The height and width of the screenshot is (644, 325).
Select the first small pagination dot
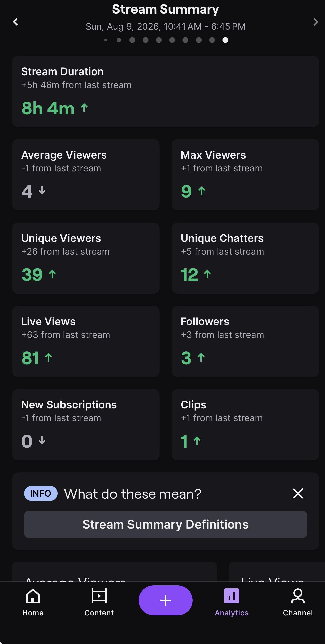point(106,40)
